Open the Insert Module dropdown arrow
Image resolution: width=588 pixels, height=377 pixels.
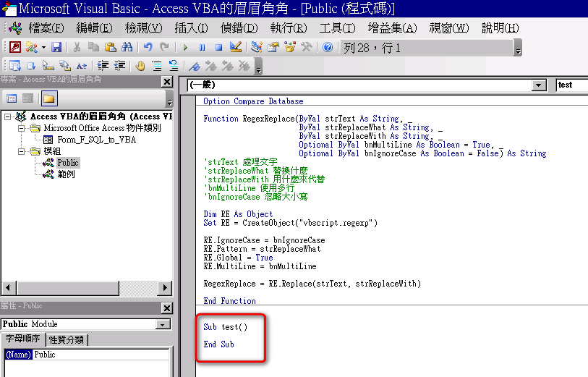tap(43, 47)
